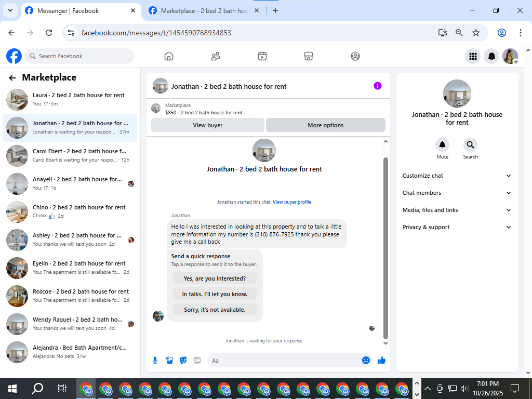Screen dimensions: 532x399
Task: Click the listing thumbnail in Marketplace header
Action: [156, 108]
